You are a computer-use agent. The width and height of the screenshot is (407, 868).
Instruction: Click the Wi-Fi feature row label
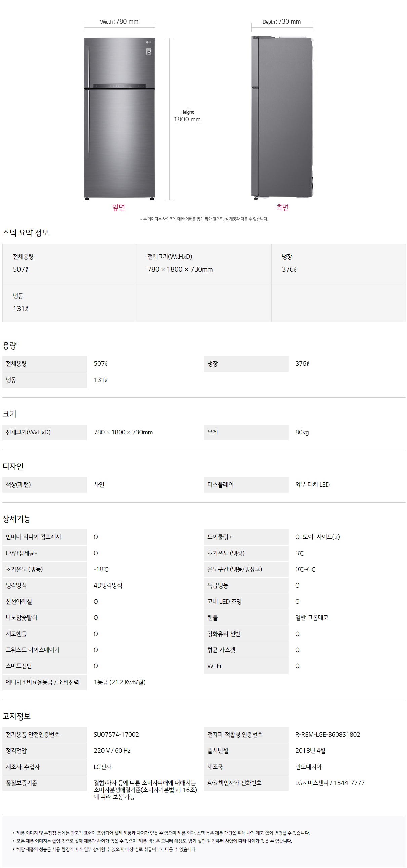[x=214, y=666]
